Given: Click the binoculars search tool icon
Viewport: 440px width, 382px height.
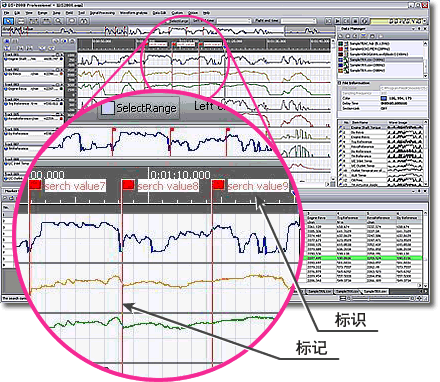Looking at the screenshot, I should 84,21.
